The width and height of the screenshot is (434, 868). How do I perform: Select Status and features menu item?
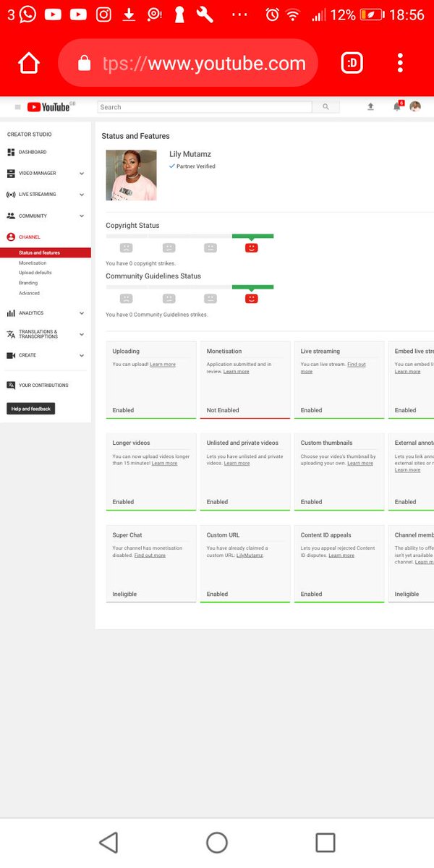[x=46, y=253]
